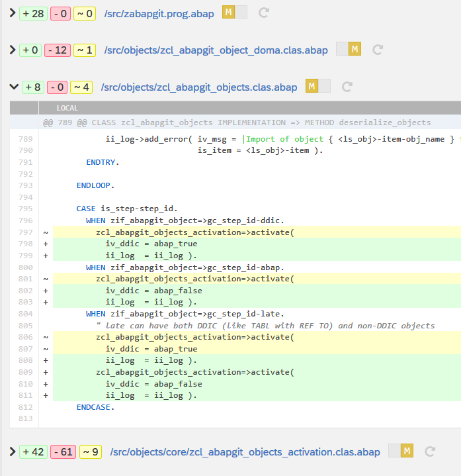Expand the zabapgit.prog.abap diff section

pyautogui.click(x=13, y=13)
